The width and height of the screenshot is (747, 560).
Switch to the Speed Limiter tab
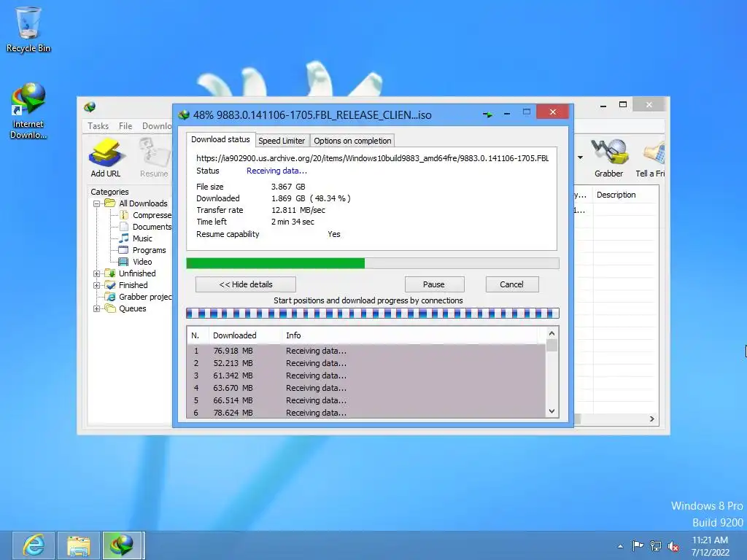pyautogui.click(x=282, y=141)
